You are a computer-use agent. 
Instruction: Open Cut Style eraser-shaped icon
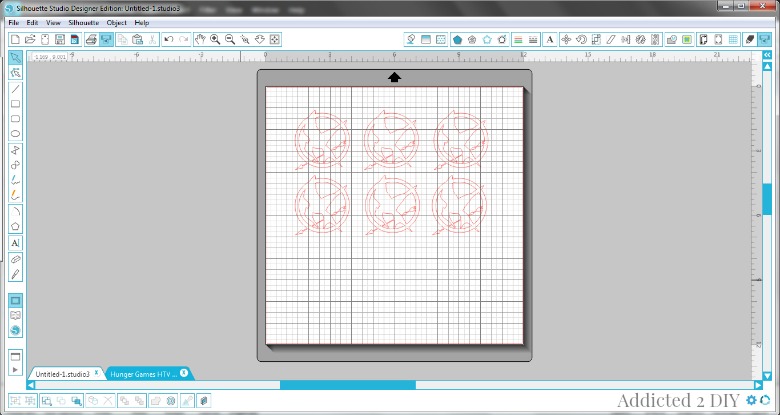click(750, 40)
